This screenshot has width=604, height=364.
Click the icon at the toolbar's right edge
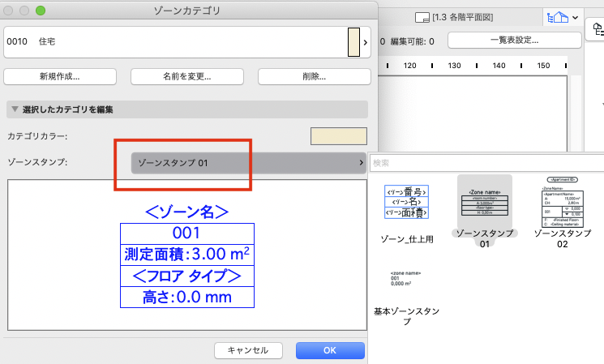[x=597, y=29]
